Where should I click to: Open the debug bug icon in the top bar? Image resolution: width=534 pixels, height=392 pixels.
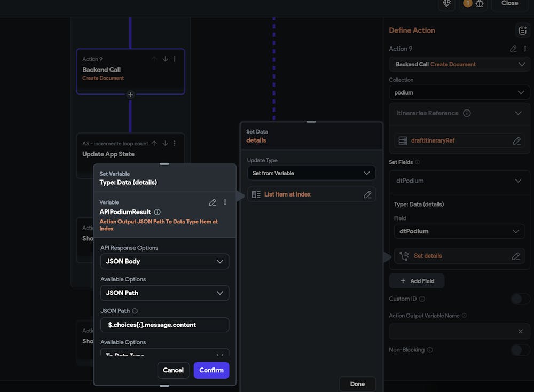coord(480,4)
